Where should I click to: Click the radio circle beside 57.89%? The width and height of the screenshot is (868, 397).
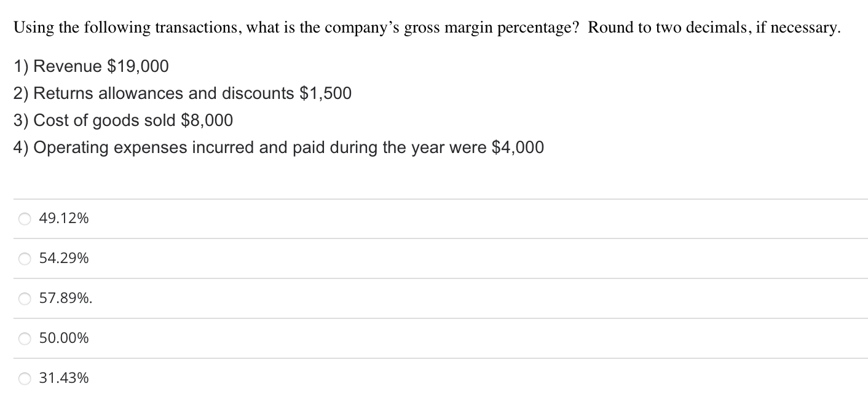(x=24, y=298)
